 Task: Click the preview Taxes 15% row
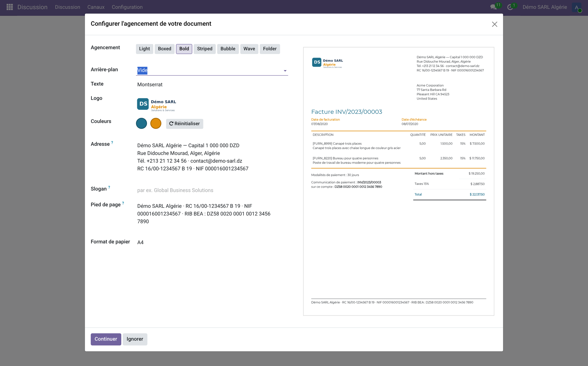[x=450, y=184]
